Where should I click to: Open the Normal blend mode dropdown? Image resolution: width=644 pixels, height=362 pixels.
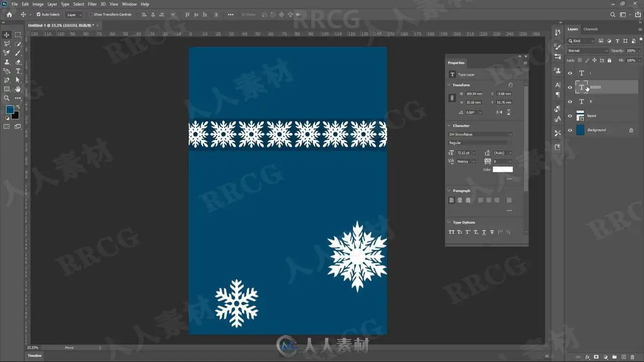pyautogui.click(x=588, y=51)
